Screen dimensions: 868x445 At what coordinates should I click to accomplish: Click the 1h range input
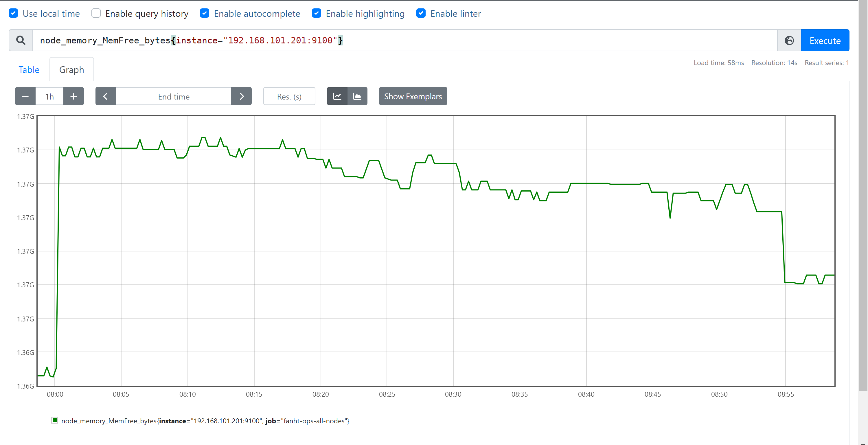[49, 96]
